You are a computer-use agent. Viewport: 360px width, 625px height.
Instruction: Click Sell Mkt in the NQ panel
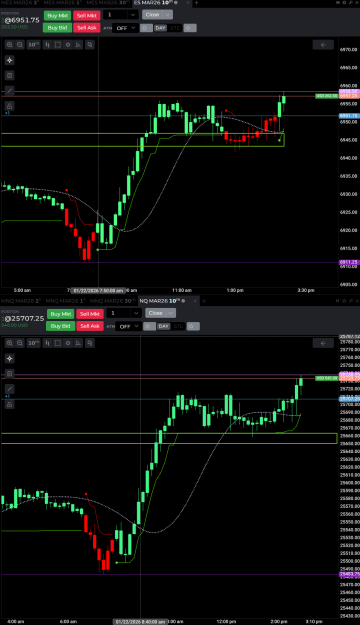pos(90,314)
